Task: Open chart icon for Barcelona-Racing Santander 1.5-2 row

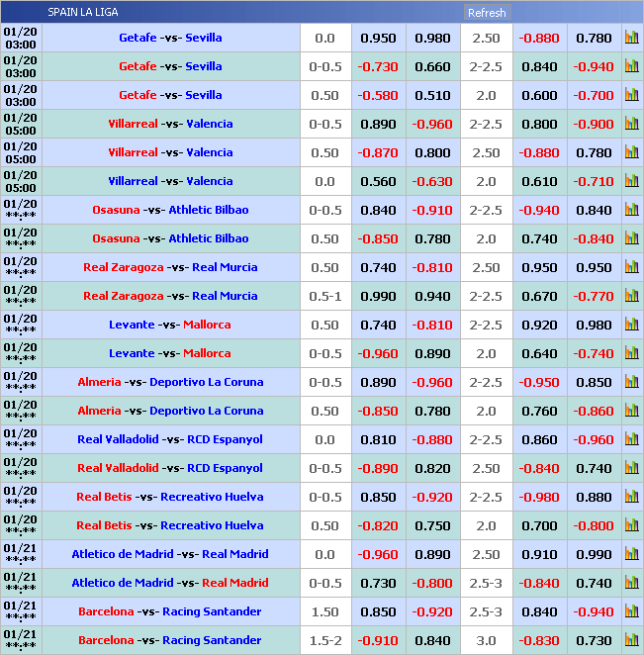Action: [x=631, y=641]
